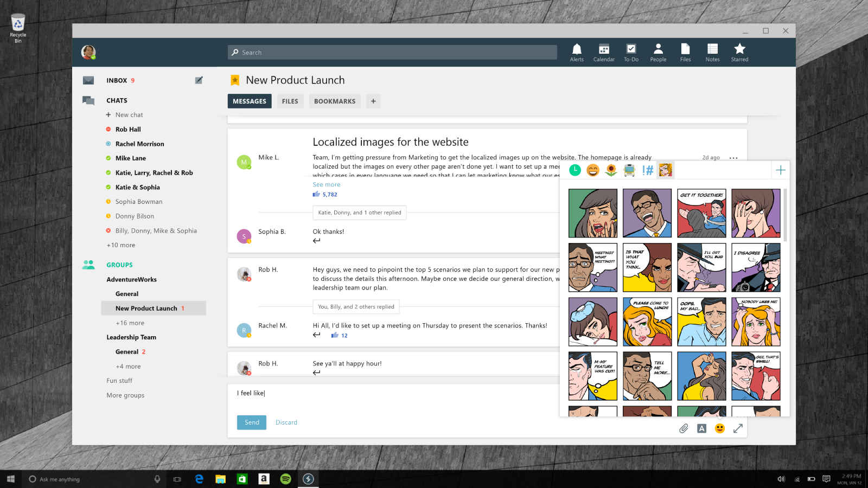
Task: Switch to the BOOKMARKS tab
Action: [335, 101]
